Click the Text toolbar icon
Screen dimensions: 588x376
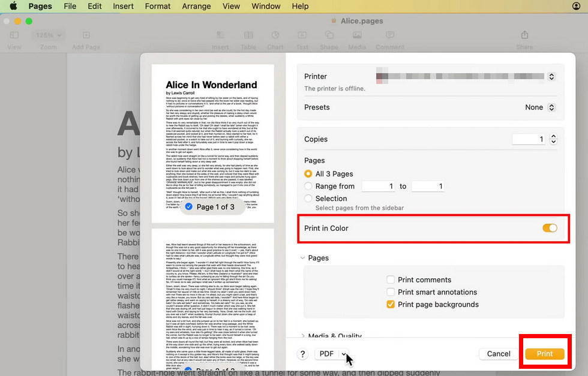tap(302, 35)
